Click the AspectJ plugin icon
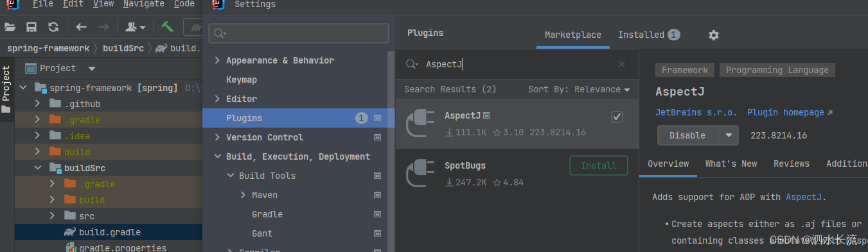This screenshot has width=868, height=252. [x=421, y=123]
